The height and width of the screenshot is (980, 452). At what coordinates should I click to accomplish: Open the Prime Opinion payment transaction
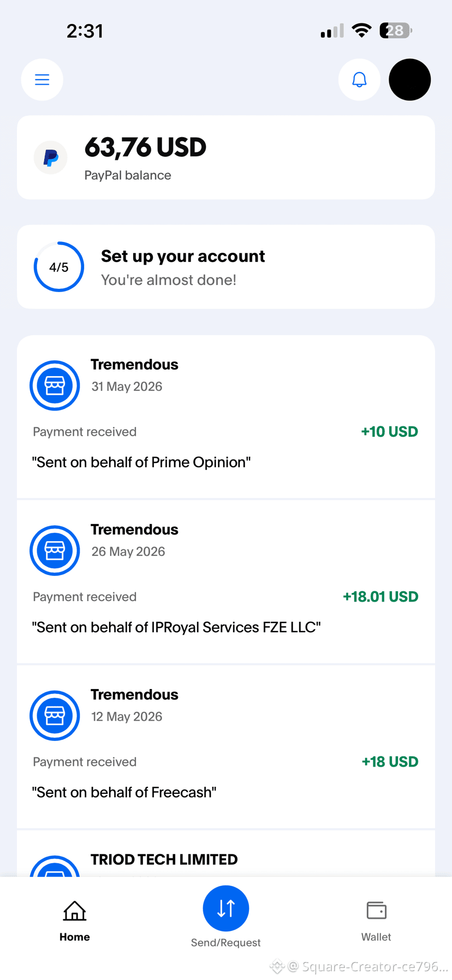coord(226,417)
